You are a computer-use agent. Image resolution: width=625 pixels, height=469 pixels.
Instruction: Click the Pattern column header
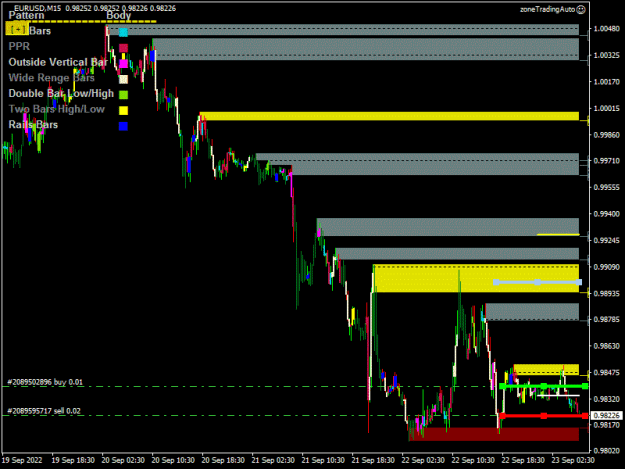[26, 15]
